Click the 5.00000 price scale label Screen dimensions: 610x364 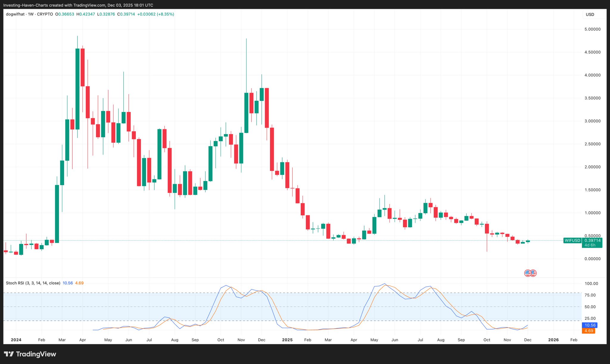(592, 29)
